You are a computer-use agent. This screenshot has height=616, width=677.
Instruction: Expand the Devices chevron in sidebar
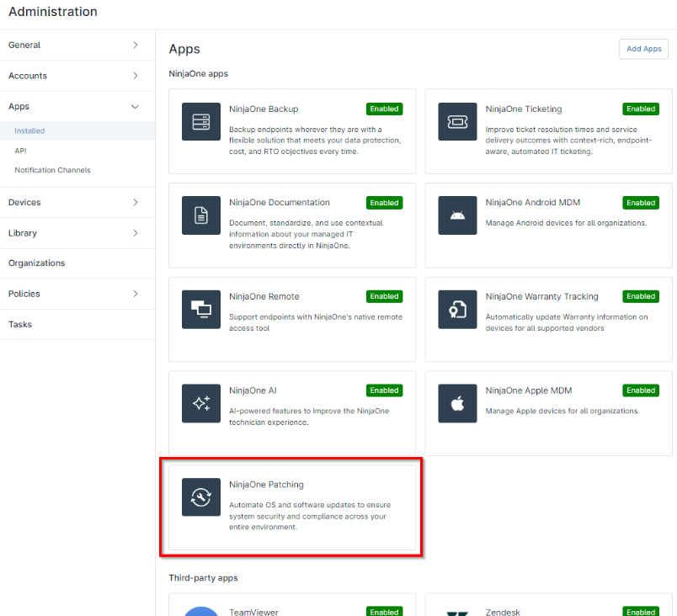tap(135, 202)
